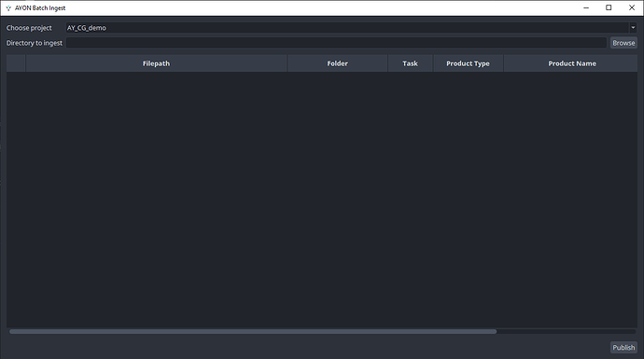Maximize the AYON Batch Ingest window
The height and width of the screenshot is (359, 644).
(x=609, y=7)
